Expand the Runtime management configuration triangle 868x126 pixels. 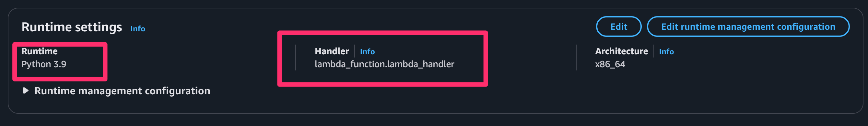pos(26,90)
